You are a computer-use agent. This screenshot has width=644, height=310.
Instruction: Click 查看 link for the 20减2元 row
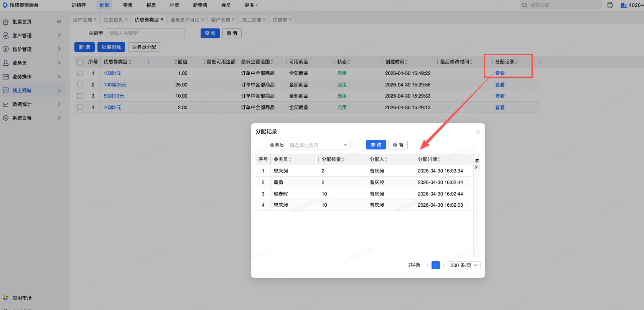click(500, 108)
